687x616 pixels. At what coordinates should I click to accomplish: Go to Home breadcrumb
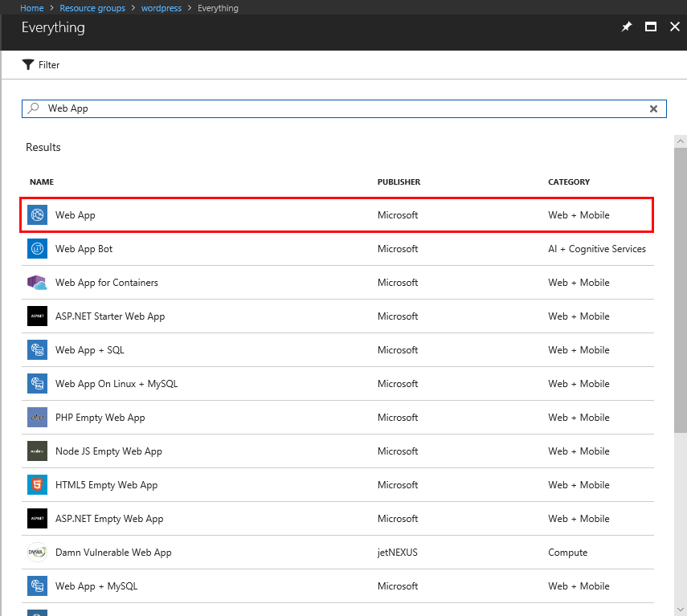coord(31,8)
